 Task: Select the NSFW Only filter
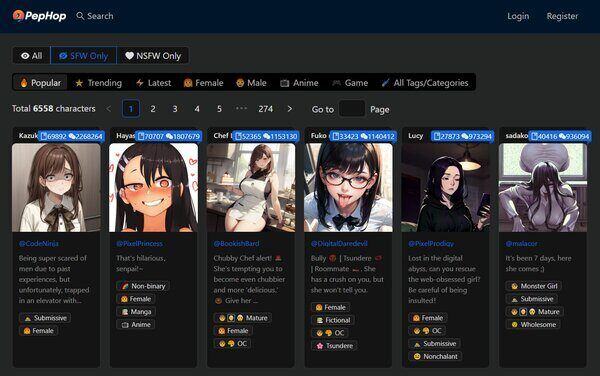[x=153, y=56]
